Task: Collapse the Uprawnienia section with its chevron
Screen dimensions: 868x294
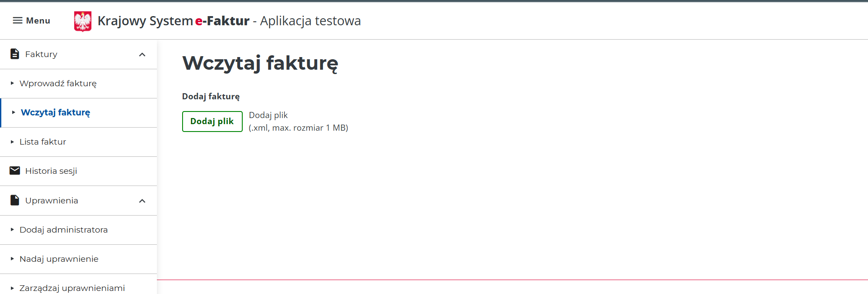Action: point(142,201)
